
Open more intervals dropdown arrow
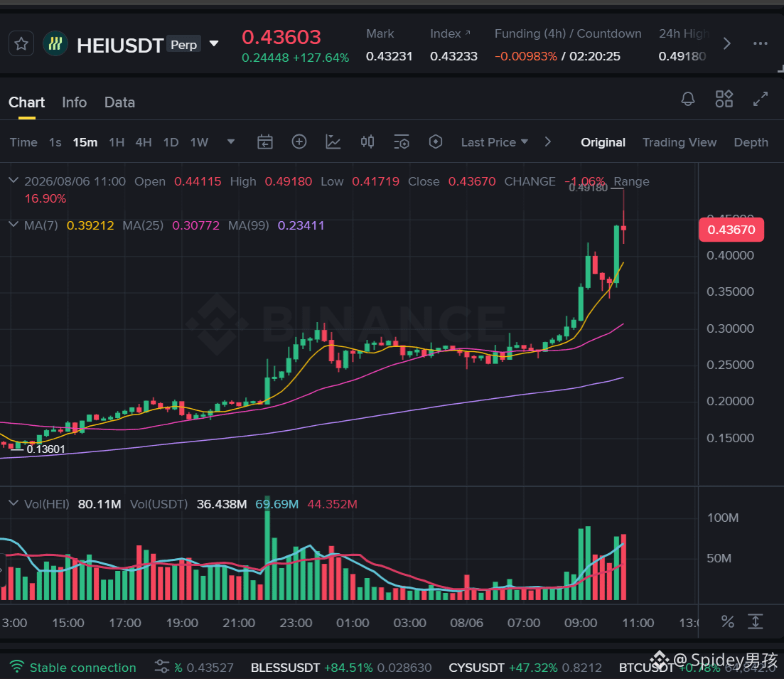[x=231, y=142]
